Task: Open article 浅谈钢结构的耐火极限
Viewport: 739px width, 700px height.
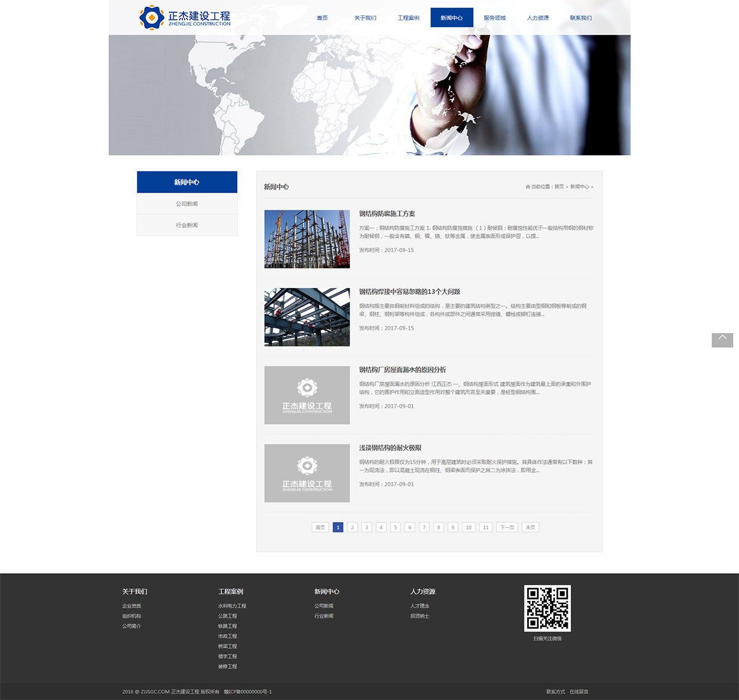Action: click(390, 448)
